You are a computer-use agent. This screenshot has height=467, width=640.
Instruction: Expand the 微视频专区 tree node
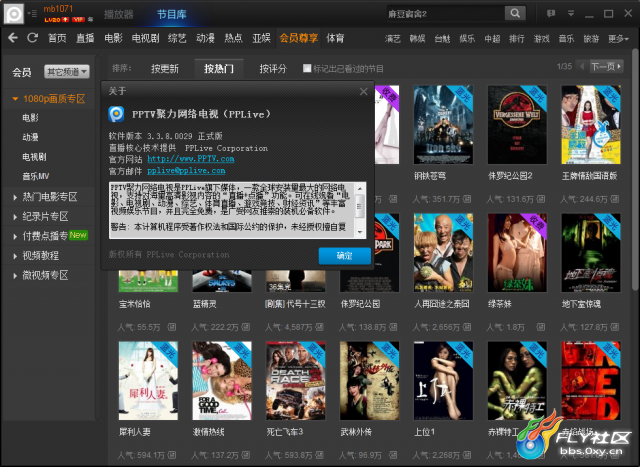(15, 276)
